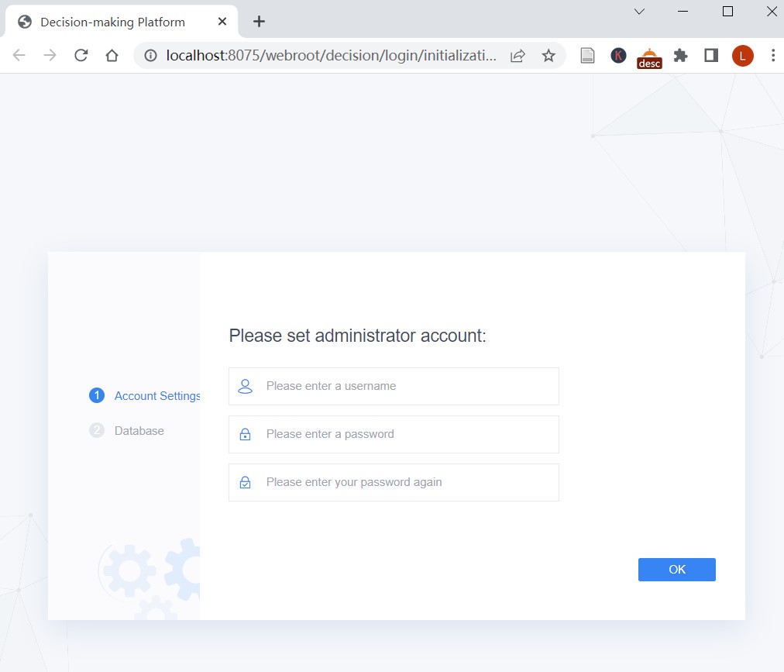Open the Chrome extensions puzzle icon

(680, 55)
